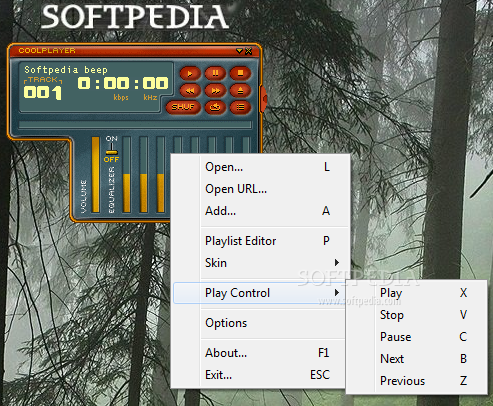The image size is (493, 406).
Task: Select About... in the context menu
Action: point(260,353)
